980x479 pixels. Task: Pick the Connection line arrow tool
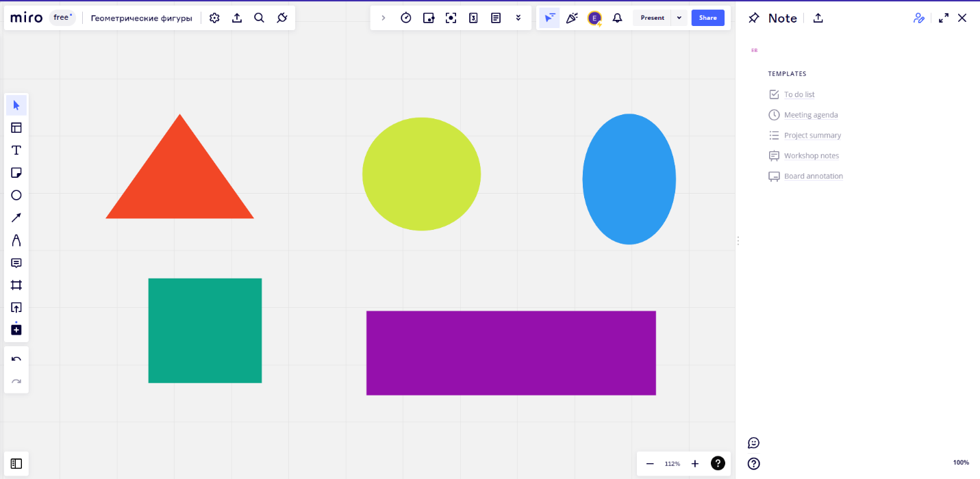16,218
